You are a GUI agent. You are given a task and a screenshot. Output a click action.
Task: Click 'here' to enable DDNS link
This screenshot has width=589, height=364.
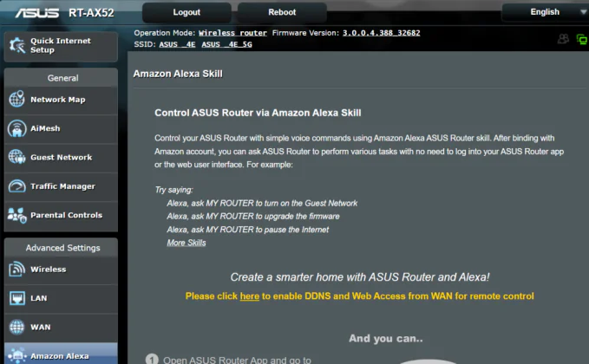pos(250,296)
